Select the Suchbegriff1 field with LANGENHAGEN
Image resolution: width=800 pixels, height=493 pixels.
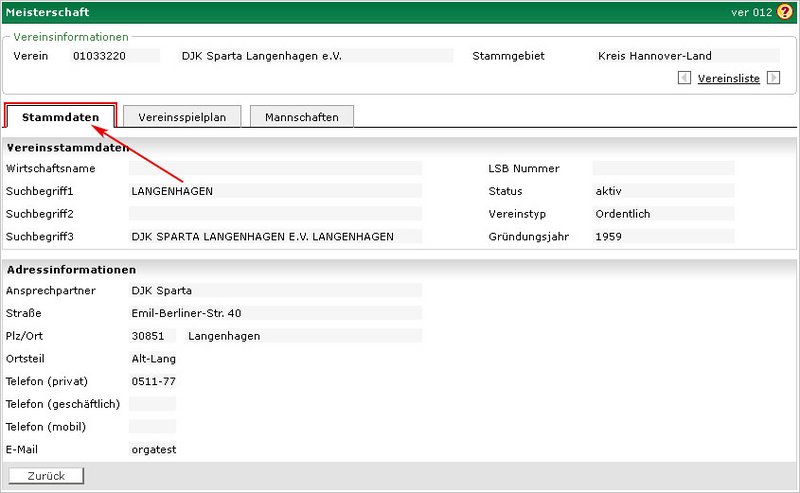275,191
